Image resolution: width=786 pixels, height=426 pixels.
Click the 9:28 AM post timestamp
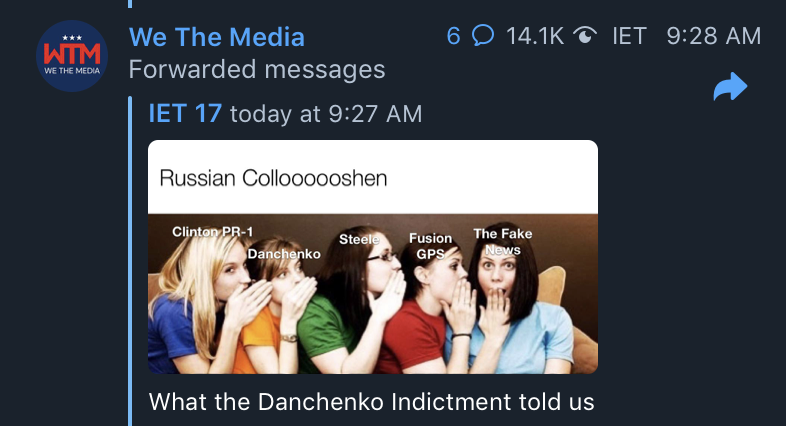tap(714, 36)
